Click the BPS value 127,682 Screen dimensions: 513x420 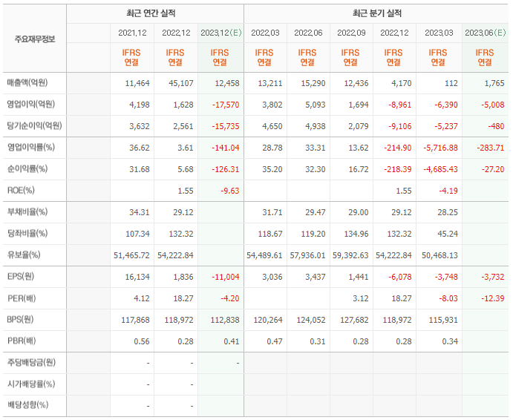click(354, 321)
